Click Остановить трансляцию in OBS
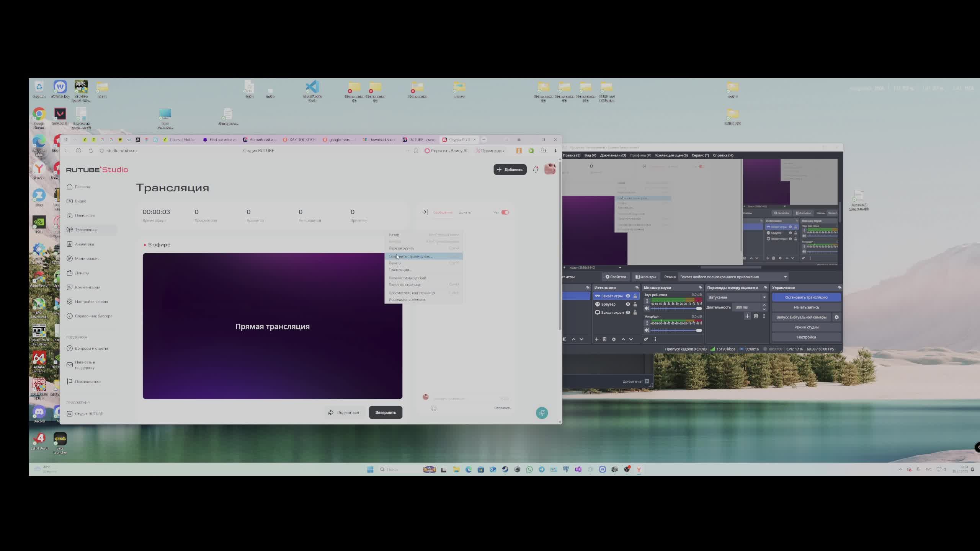The height and width of the screenshot is (551, 980). [x=806, y=297]
